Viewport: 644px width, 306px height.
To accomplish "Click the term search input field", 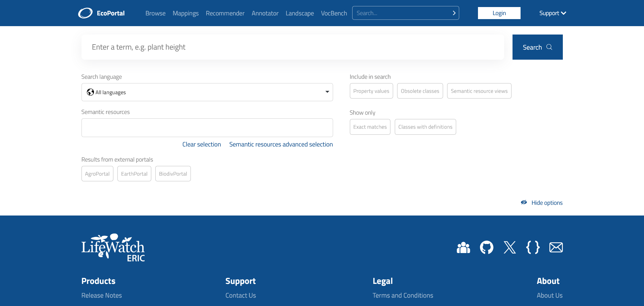I will pos(292,47).
